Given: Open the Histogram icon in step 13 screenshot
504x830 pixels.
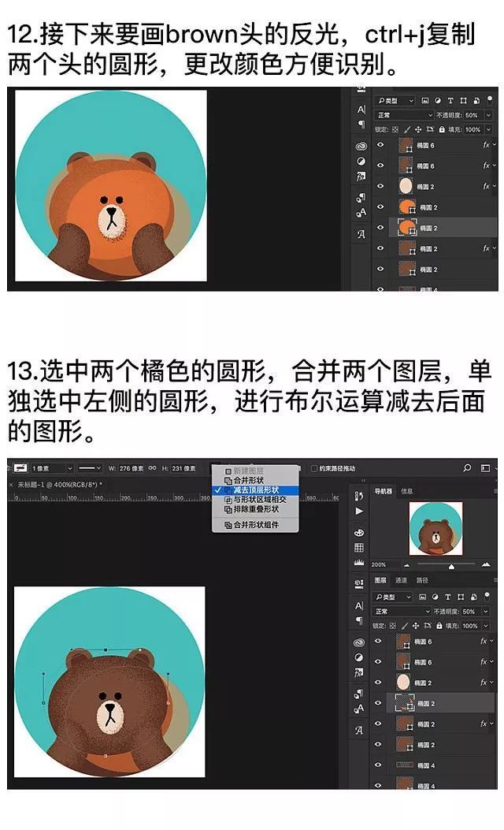Looking at the screenshot, I should [x=359, y=562].
